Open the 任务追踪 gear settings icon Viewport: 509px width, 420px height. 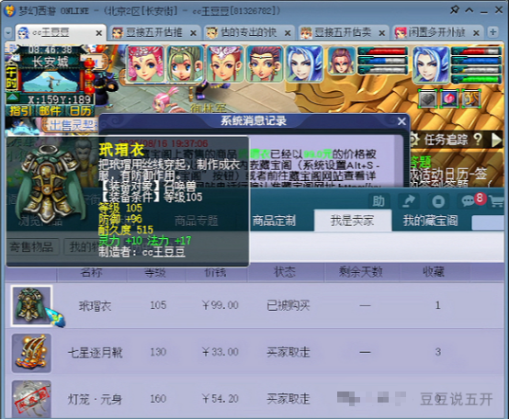click(413, 140)
